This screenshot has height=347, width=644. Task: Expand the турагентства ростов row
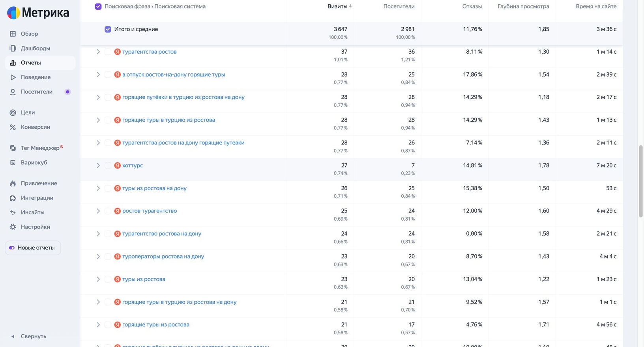point(98,52)
